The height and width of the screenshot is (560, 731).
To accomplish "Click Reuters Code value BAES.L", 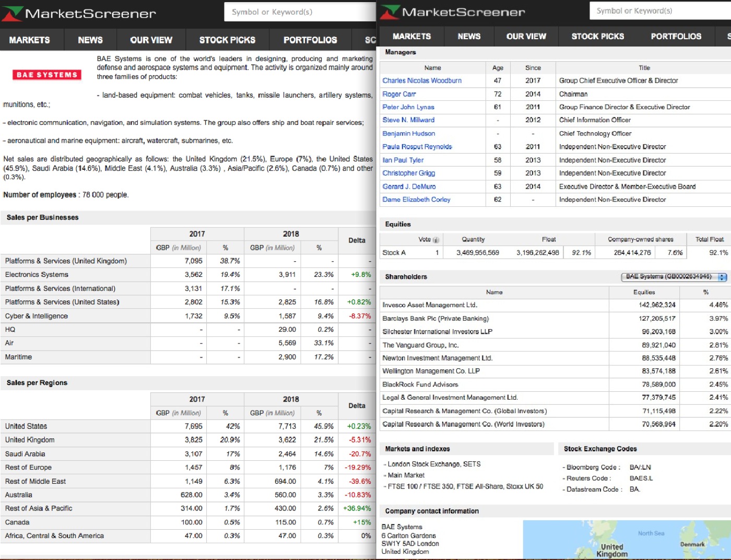I will click(x=641, y=479).
